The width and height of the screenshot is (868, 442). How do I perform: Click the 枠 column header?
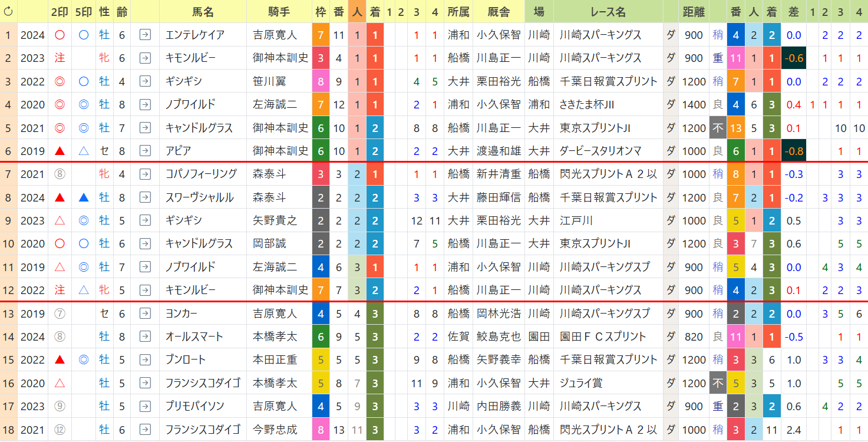[321, 11]
